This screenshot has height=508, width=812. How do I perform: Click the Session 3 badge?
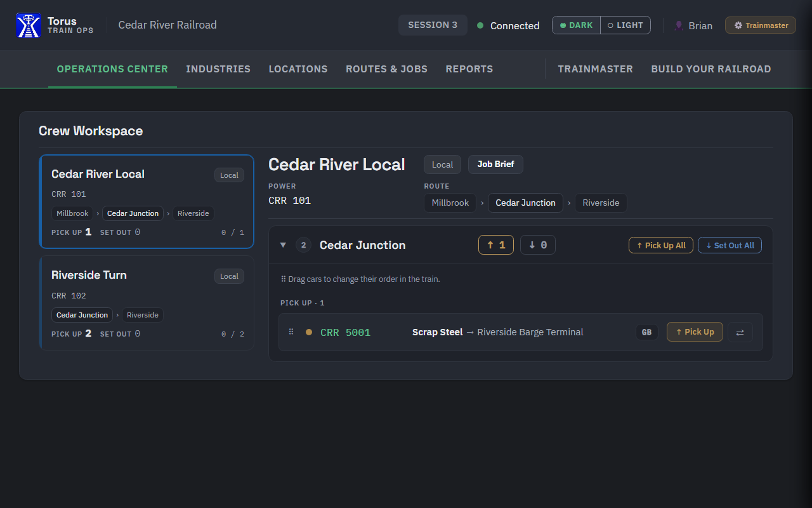pos(433,25)
